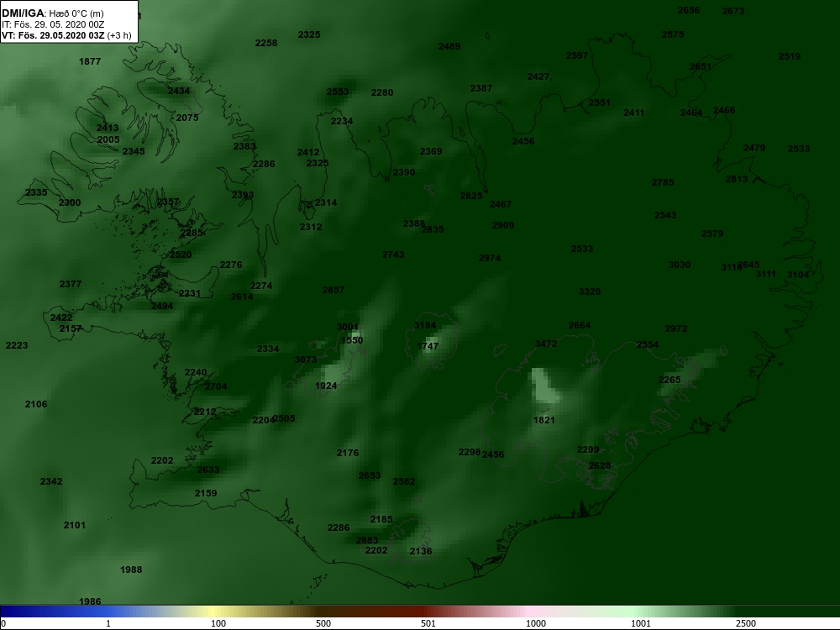This screenshot has height=630, width=840.
Task: Click the value 2075
Action: (x=187, y=118)
